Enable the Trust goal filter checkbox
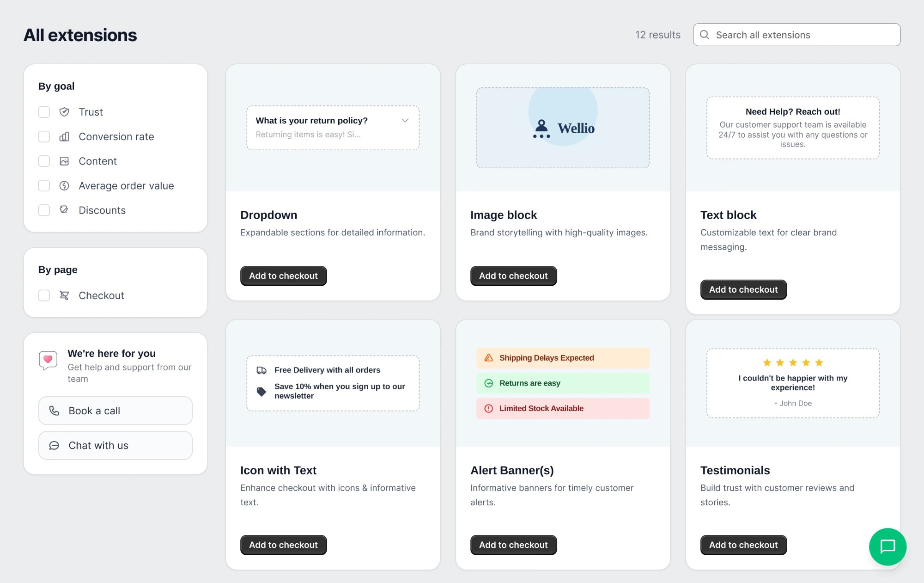Screen dimensions: 924x583 [44, 112]
